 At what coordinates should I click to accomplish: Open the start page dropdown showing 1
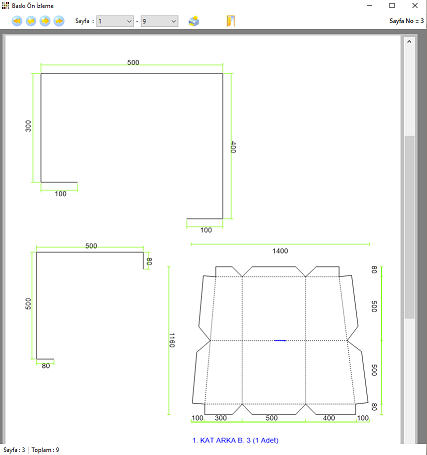pyautogui.click(x=115, y=21)
